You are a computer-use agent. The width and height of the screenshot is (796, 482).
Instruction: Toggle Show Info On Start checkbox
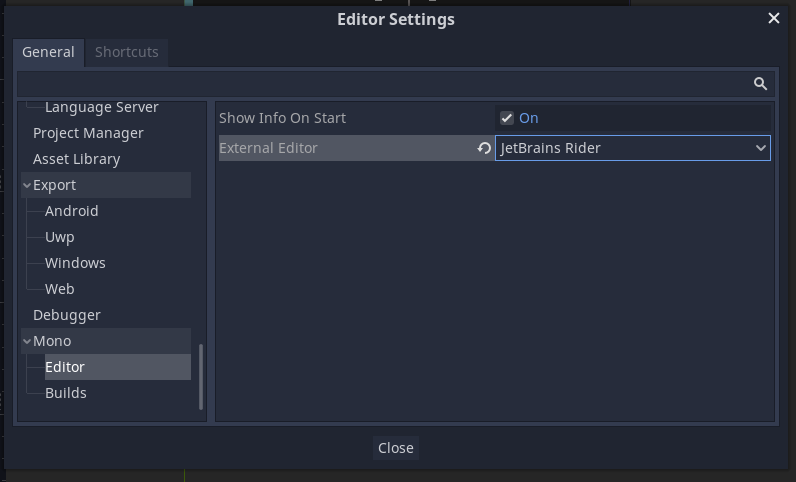tap(507, 118)
